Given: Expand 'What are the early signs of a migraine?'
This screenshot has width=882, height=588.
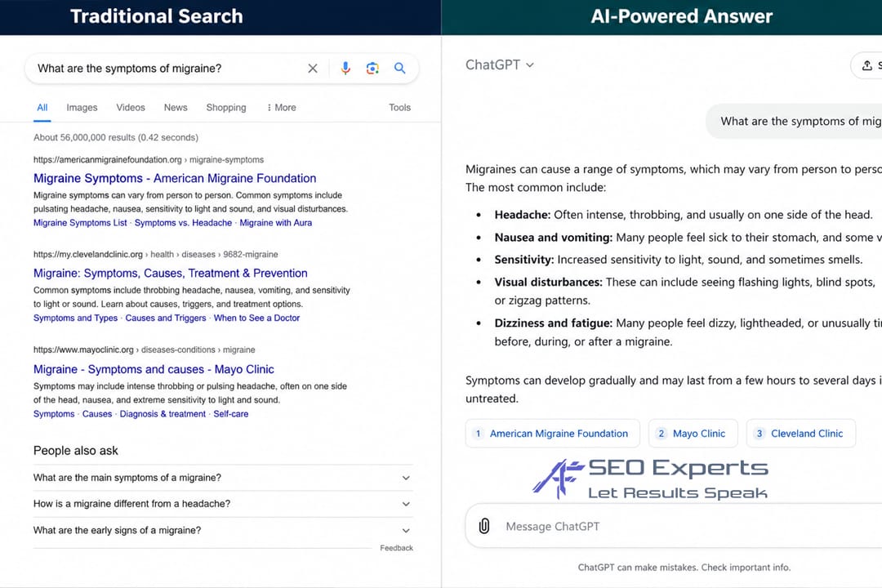Looking at the screenshot, I should [x=223, y=530].
